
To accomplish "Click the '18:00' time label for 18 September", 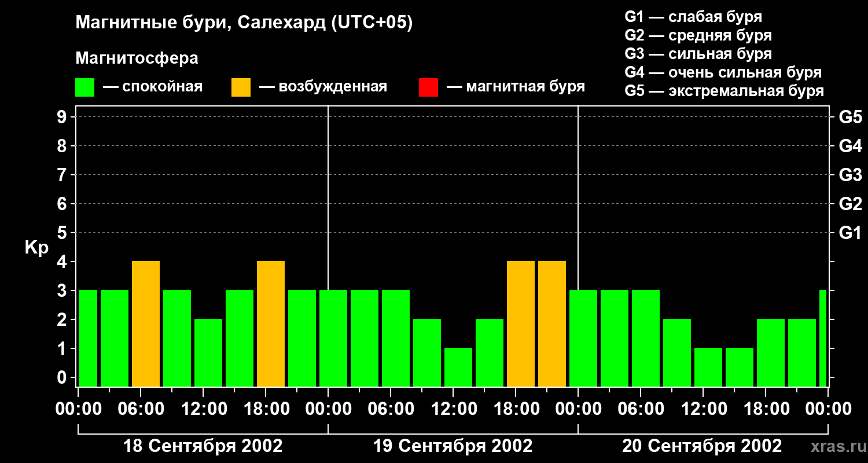I will (x=266, y=409).
